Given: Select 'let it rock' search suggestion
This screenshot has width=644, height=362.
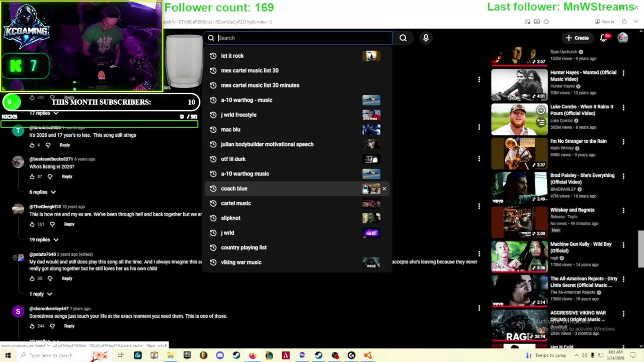Looking at the screenshot, I should pyautogui.click(x=297, y=56).
